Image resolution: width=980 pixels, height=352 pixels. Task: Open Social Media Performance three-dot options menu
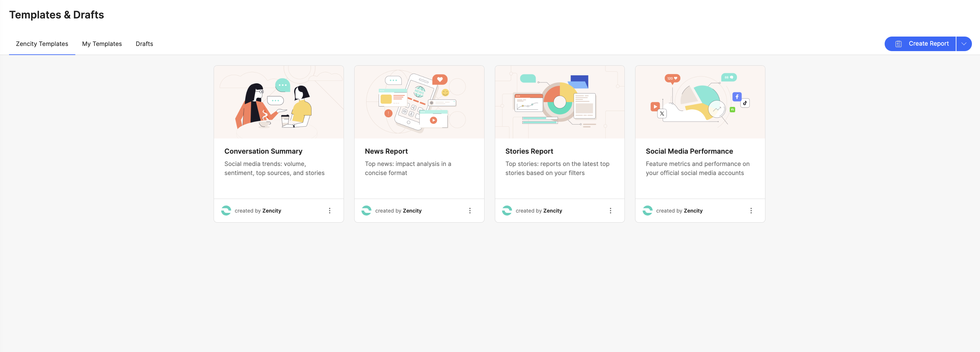(x=751, y=211)
